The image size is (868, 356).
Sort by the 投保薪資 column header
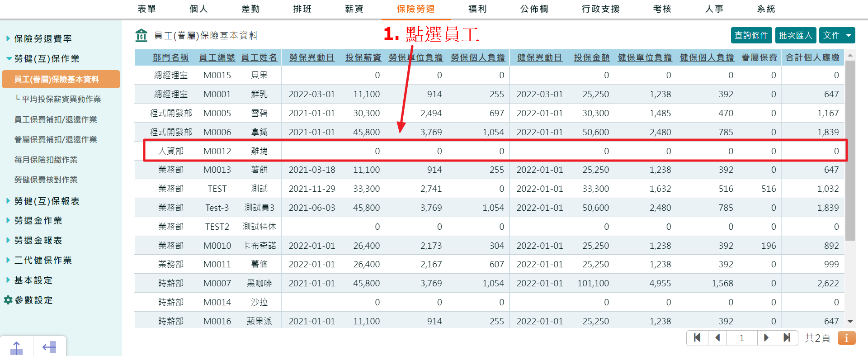[x=363, y=57]
